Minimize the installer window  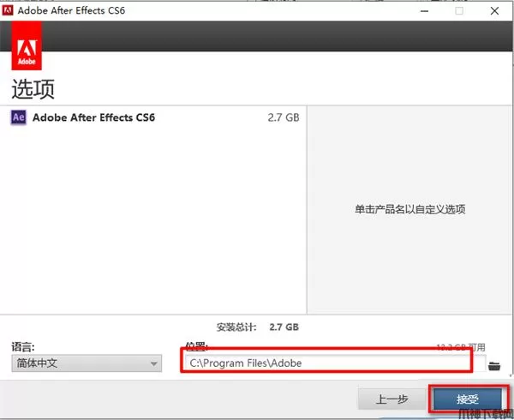pyautogui.click(x=424, y=11)
